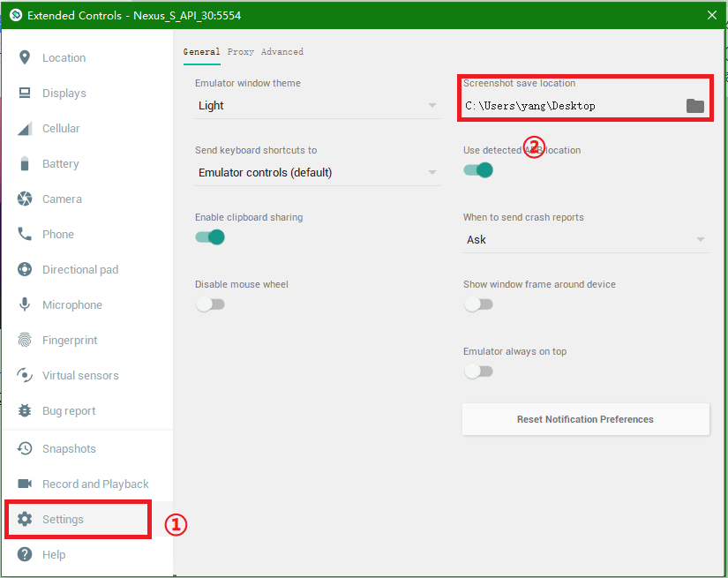The height and width of the screenshot is (578, 728).
Task: Open the Emulator window theme dropdown
Action: 318,106
